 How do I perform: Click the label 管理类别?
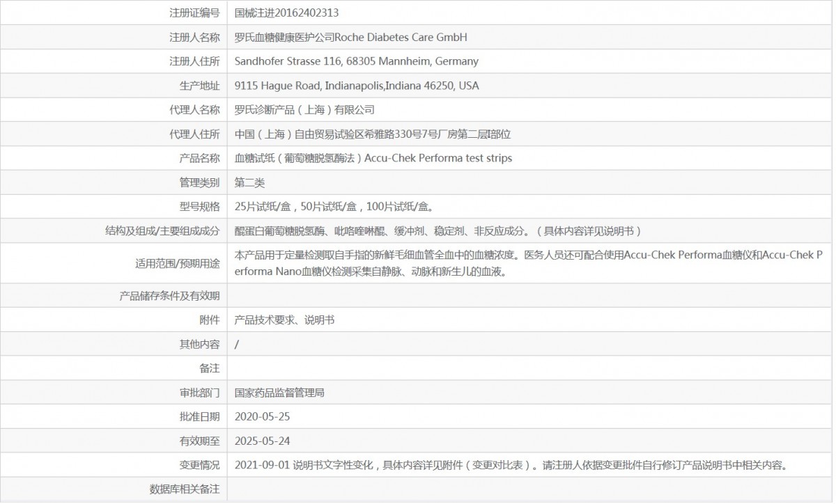[199, 182]
